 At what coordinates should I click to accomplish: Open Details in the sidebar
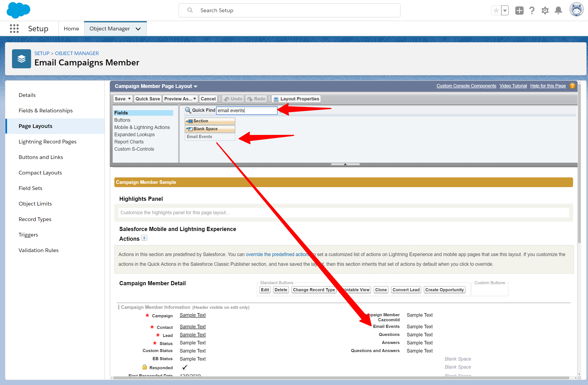point(27,95)
